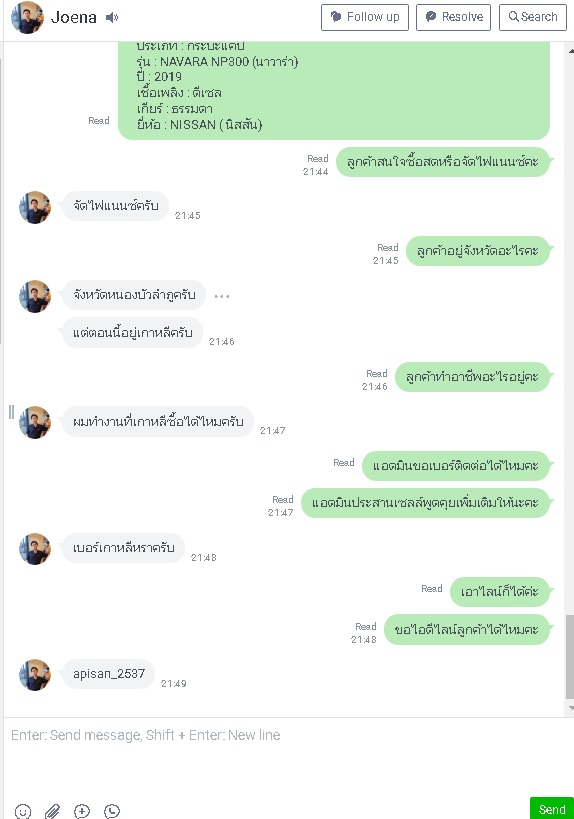Click avatar beside apisan_2537 message
This screenshot has width=574, height=819.
click(x=35, y=675)
